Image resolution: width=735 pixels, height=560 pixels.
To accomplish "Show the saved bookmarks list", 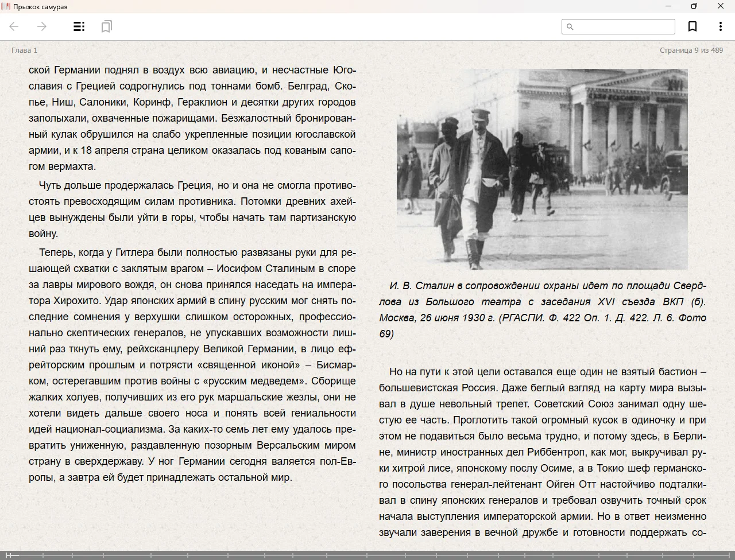I will pyautogui.click(x=106, y=26).
